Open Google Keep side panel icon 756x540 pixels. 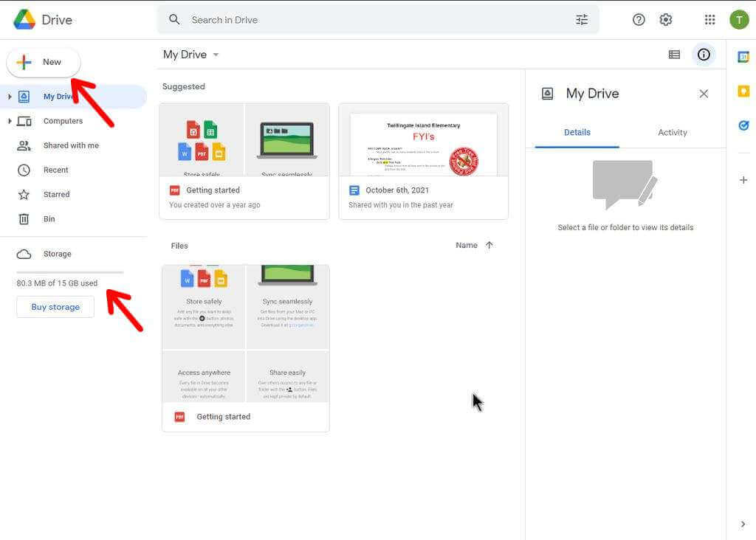click(x=743, y=91)
